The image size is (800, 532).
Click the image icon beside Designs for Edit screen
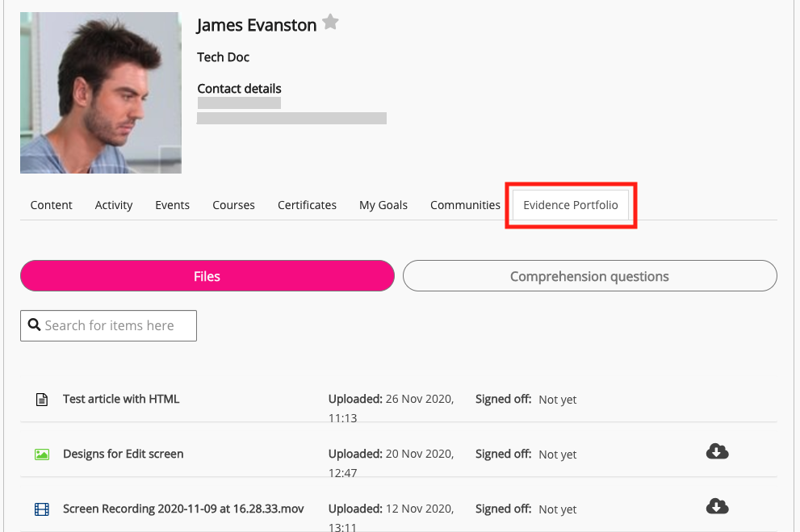pos(42,455)
